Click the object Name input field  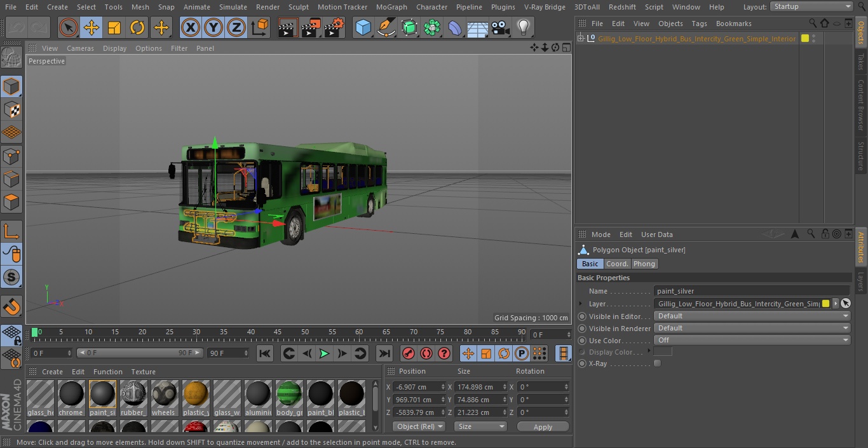pyautogui.click(x=752, y=291)
